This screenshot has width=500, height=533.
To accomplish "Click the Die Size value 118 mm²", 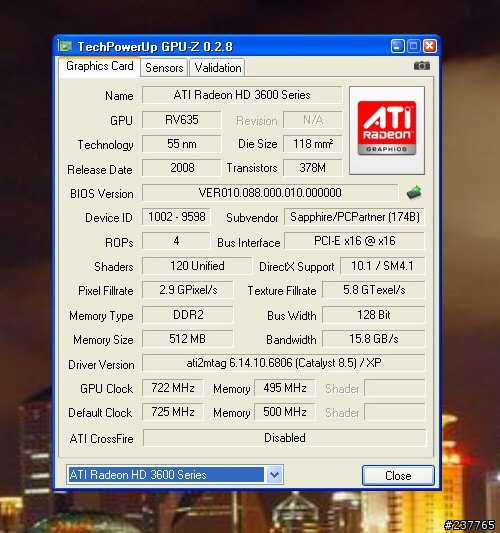I will click(313, 144).
